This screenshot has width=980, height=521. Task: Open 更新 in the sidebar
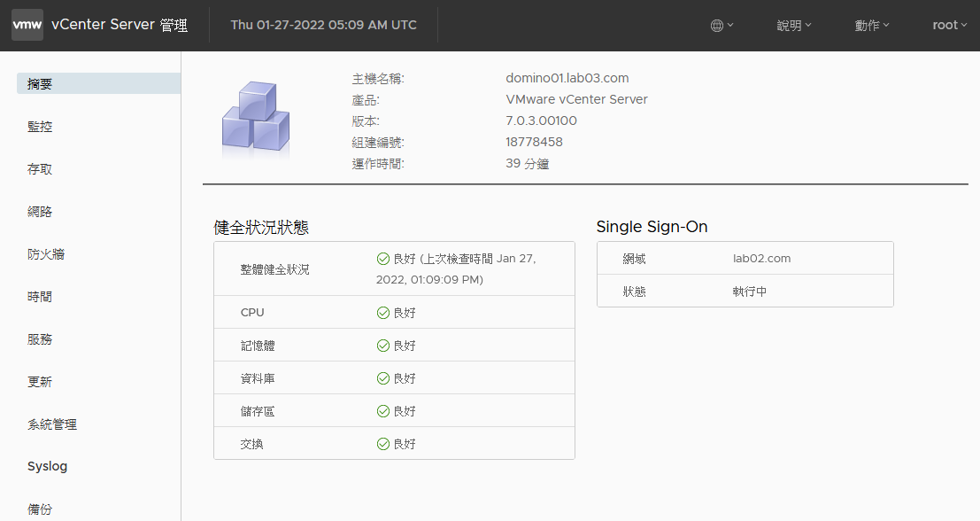(40, 382)
